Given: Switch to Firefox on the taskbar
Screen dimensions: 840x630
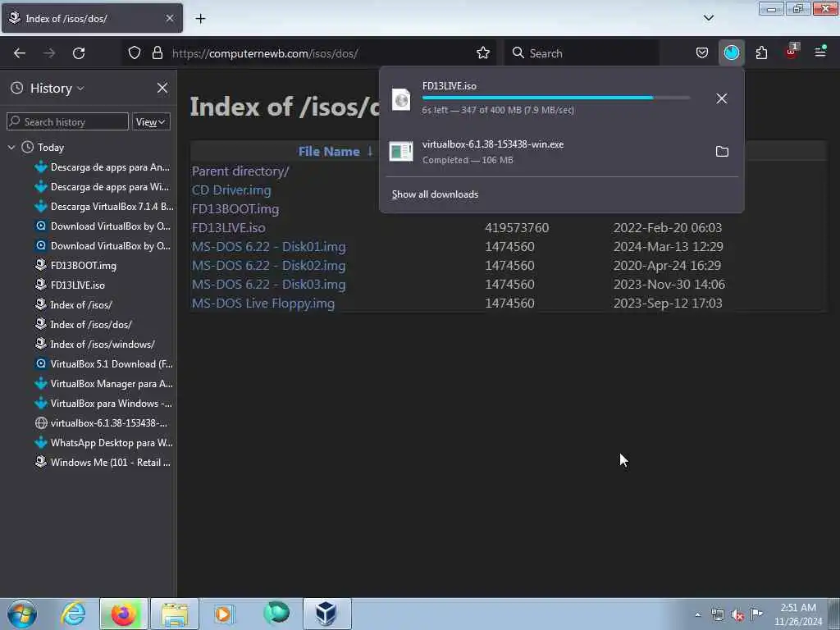Looking at the screenshot, I should pyautogui.click(x=123, y=614).
